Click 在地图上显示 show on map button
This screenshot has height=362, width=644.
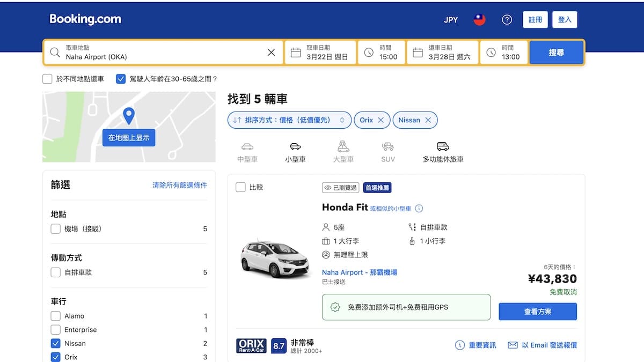click(x=129, y=137)
